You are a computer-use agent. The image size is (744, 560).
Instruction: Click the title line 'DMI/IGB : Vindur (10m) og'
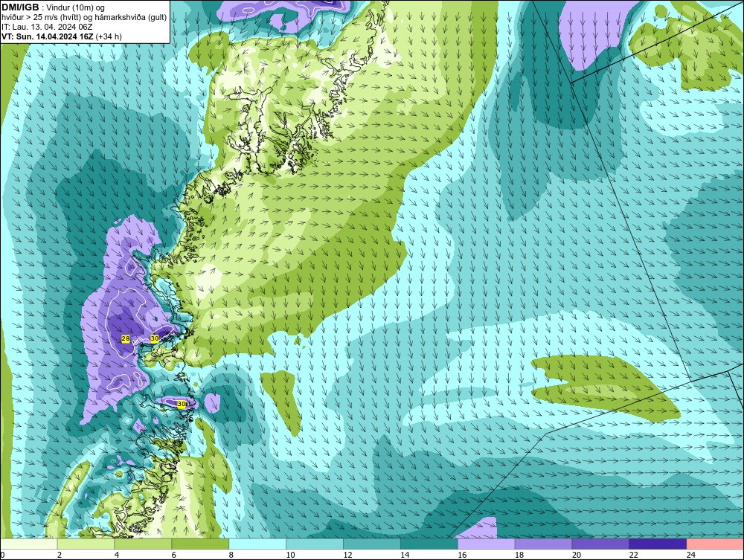[x=54, y=7]
